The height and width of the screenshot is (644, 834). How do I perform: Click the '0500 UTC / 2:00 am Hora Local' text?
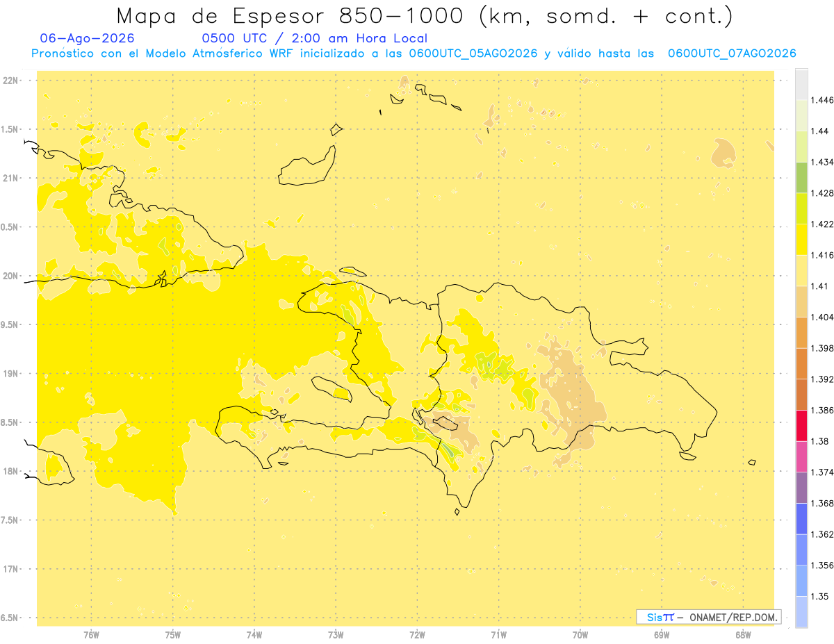pos(314,39)
